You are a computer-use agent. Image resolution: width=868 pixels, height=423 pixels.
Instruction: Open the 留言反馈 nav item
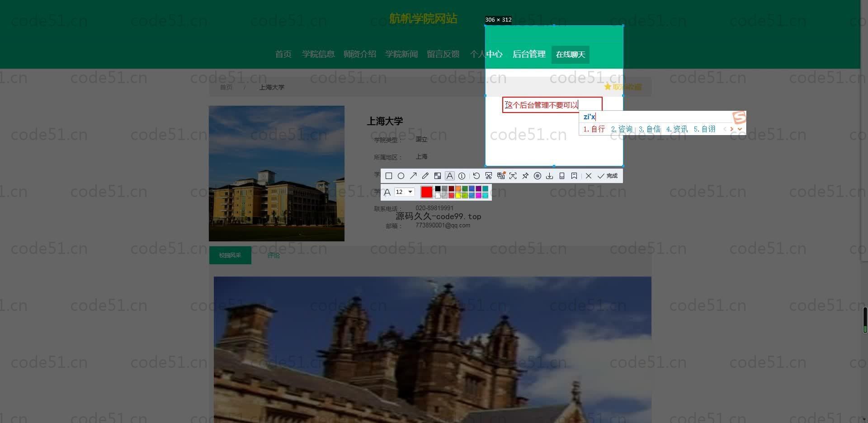[x=443, y=54]
